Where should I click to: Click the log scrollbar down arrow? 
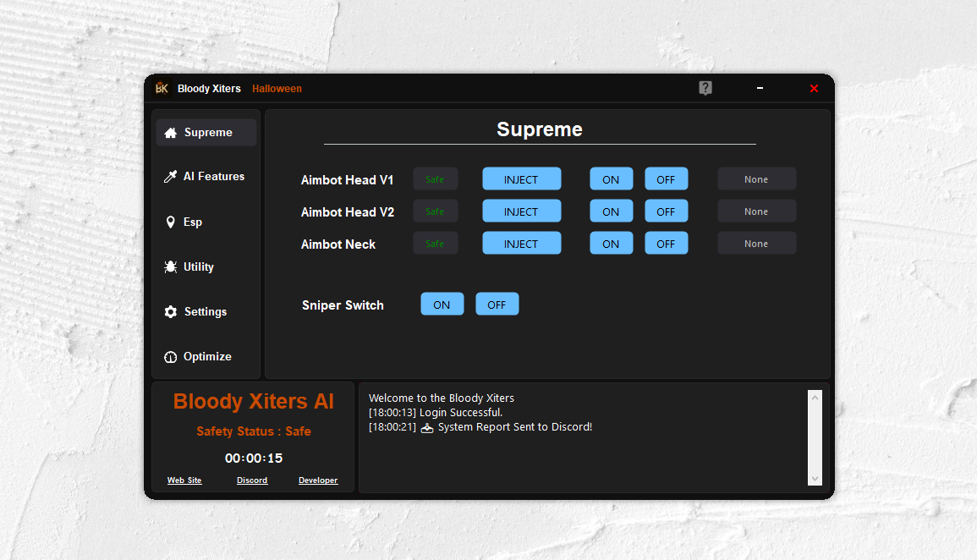815,478
